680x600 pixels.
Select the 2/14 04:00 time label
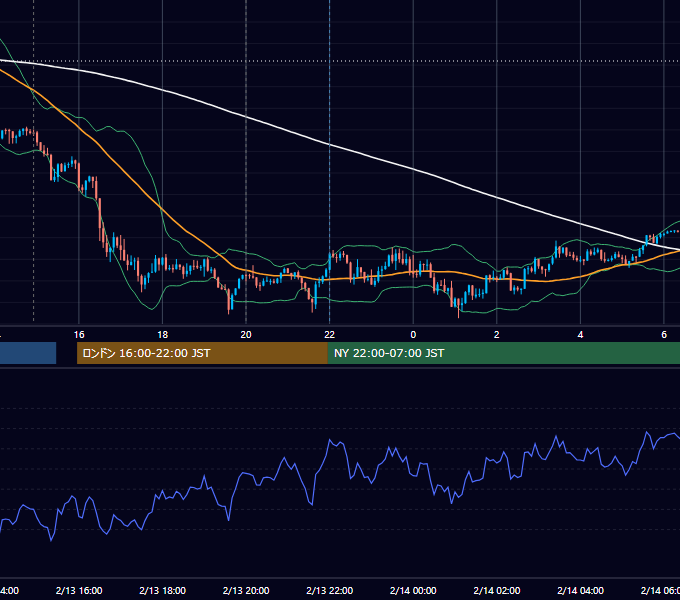580,590
